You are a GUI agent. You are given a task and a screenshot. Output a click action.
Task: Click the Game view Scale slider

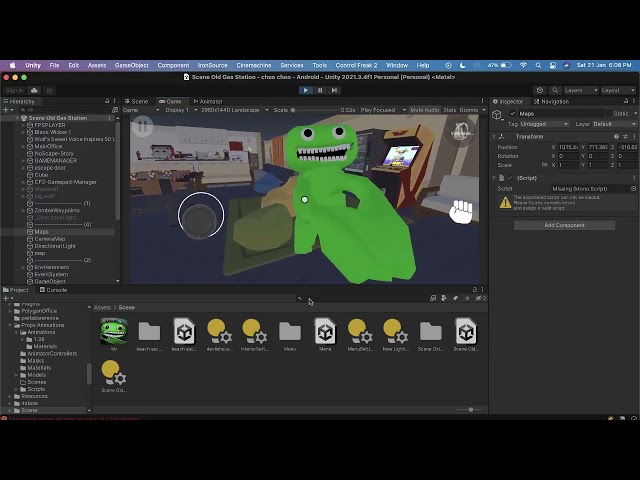pyautogui.click(x=315, y=110)
